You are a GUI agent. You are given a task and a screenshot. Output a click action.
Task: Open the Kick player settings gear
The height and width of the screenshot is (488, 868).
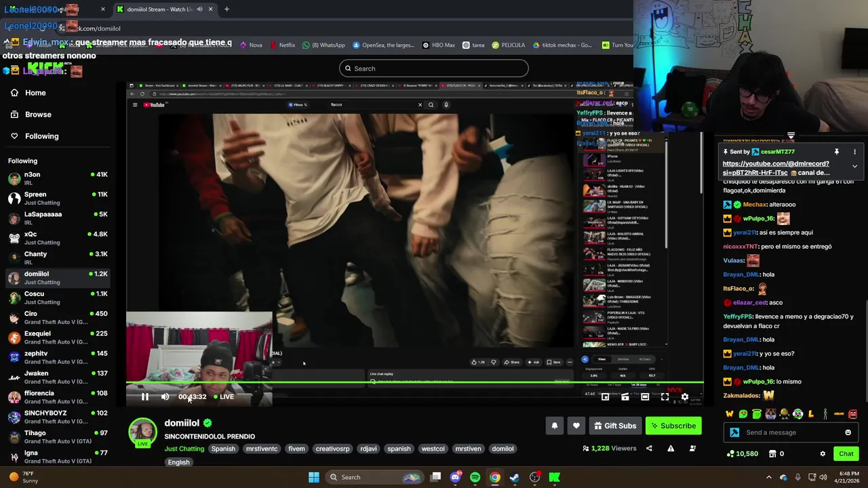(x=684, y=396)
